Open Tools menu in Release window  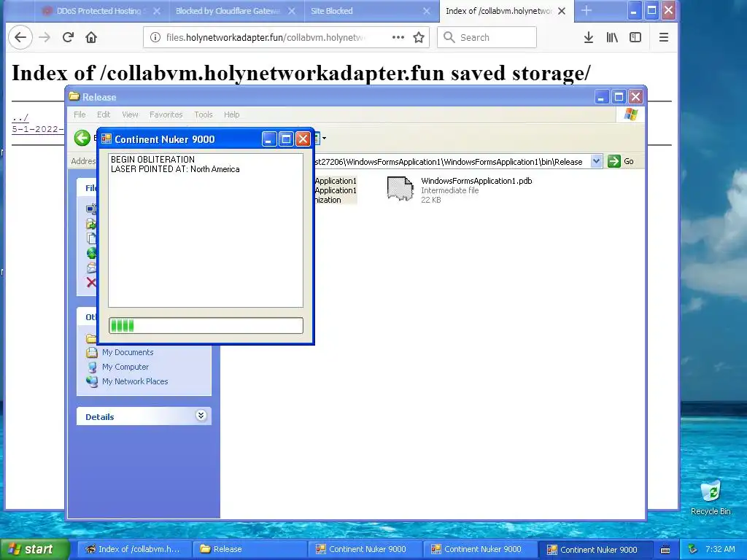(203, 114)
